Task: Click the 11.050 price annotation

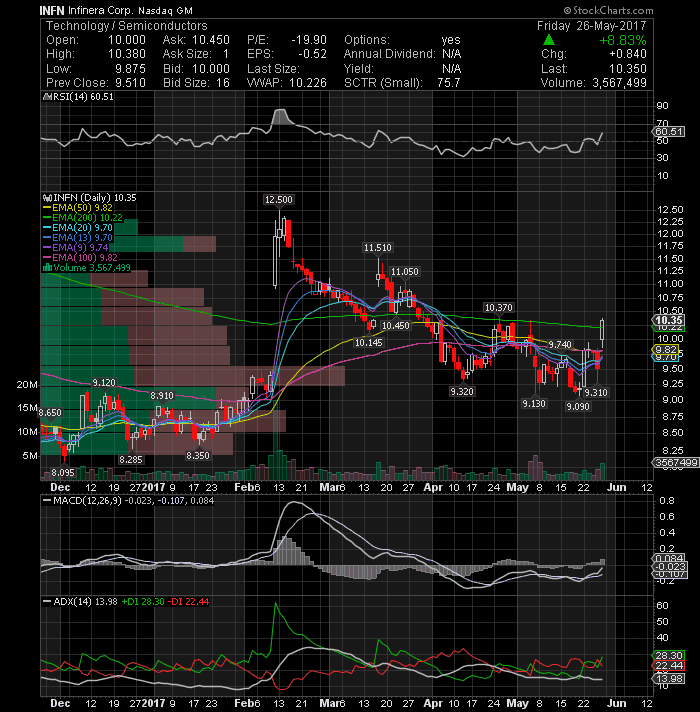Action: point(404,272)
